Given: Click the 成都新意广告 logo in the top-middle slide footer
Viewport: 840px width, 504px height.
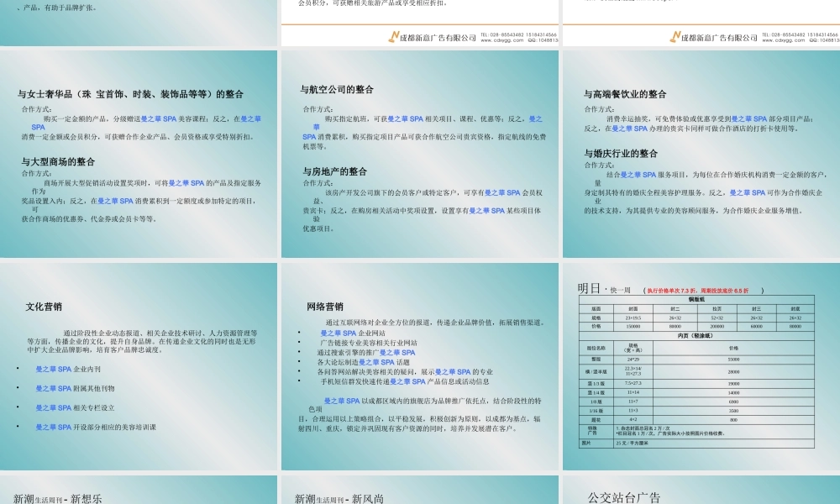Looking at the screenshot, I should coord(432,38).
